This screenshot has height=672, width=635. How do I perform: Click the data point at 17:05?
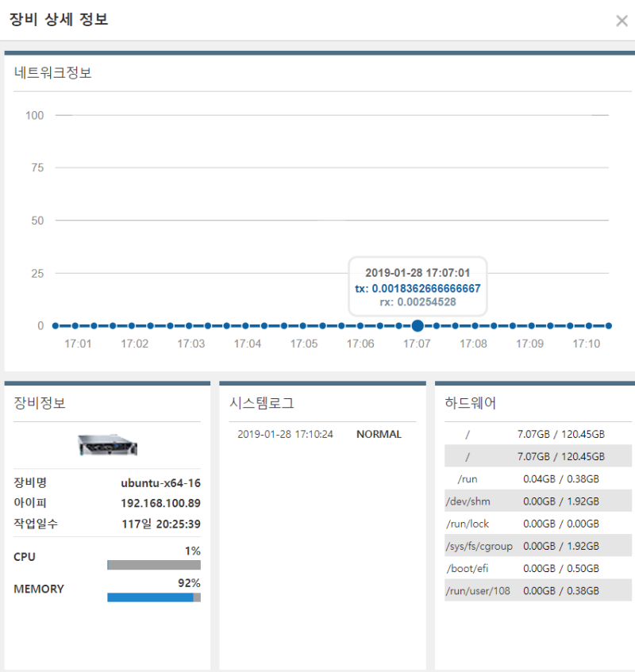click(x=304, y=325)
